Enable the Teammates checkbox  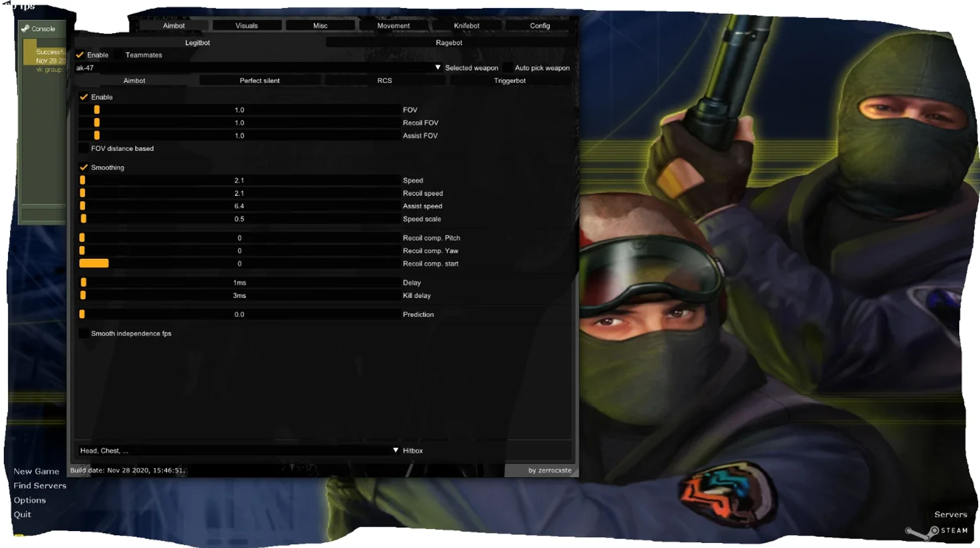118,55
